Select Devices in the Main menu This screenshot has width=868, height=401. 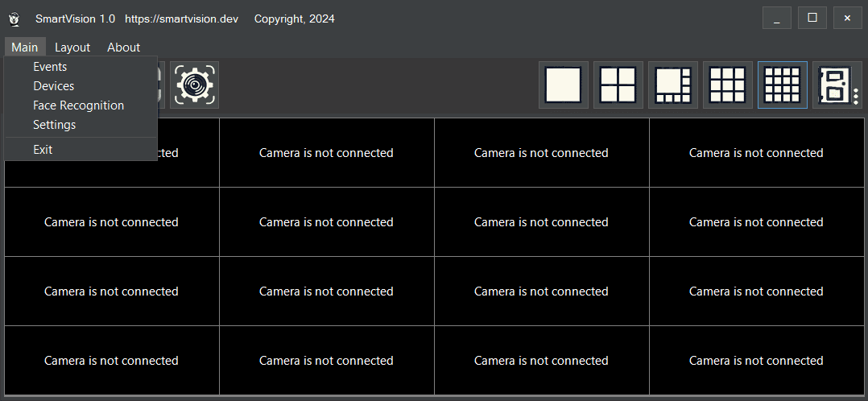tap(53, 86)
